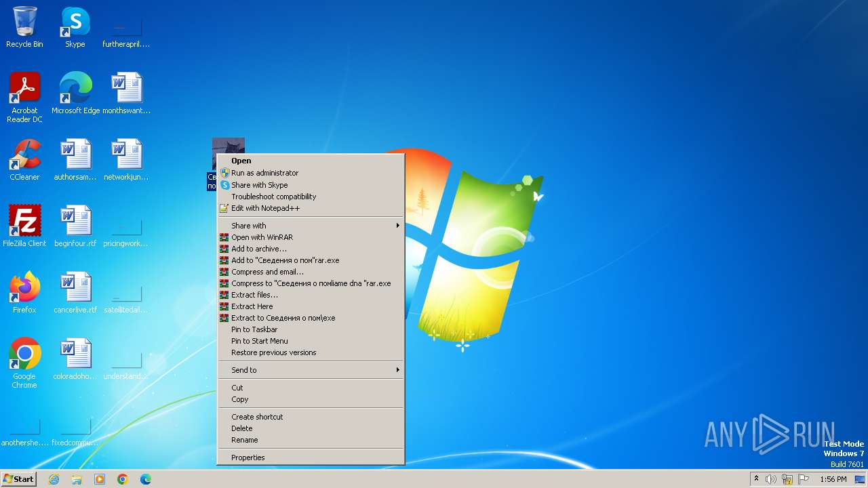Click the Show desktop button
The height and width of the screenshot is (488, 868).
860,479
